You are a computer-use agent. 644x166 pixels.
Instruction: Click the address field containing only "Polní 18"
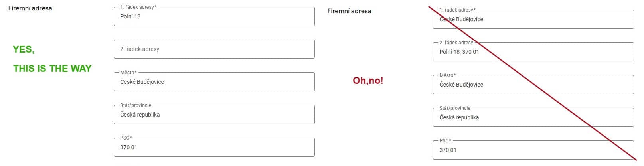[214, 16]
